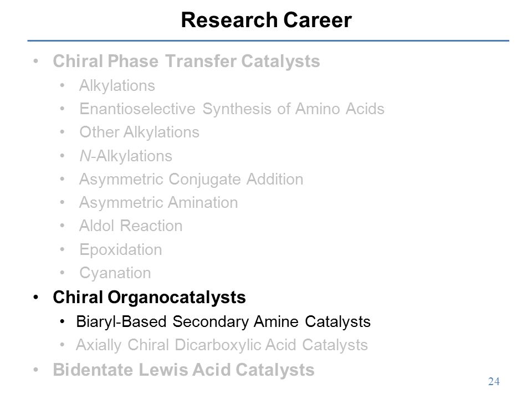Click the Aldol Reaction bullet
Screen dimensions: 532x399
pyautogui.click(x=131, y=226)
